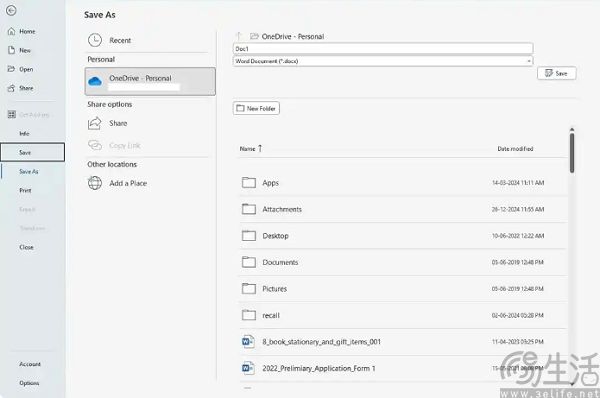The image size is (600, 398).
Task: Select 8_book_stationary_and_gift_items_001 Word file icon
Action: pos(248,341)
